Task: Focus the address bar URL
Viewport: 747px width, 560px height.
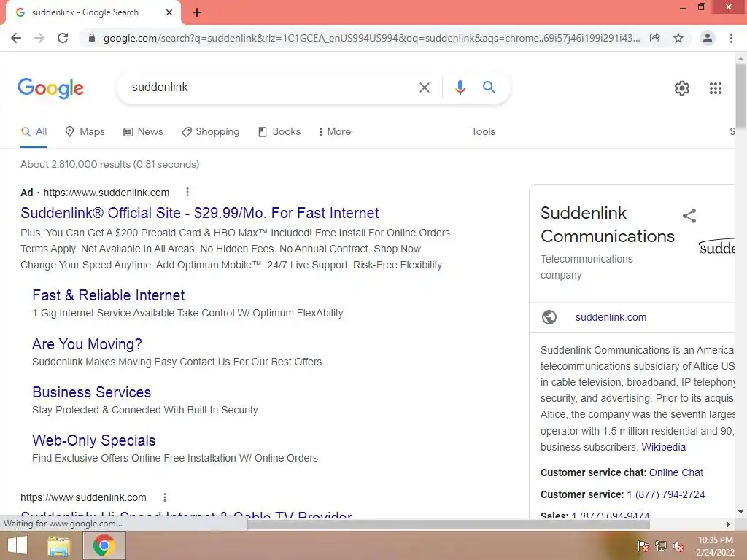Action: 371,38
